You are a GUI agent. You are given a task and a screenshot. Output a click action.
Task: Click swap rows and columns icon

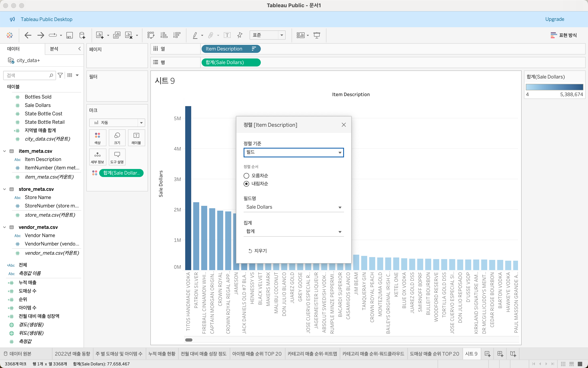coord(151,35)
